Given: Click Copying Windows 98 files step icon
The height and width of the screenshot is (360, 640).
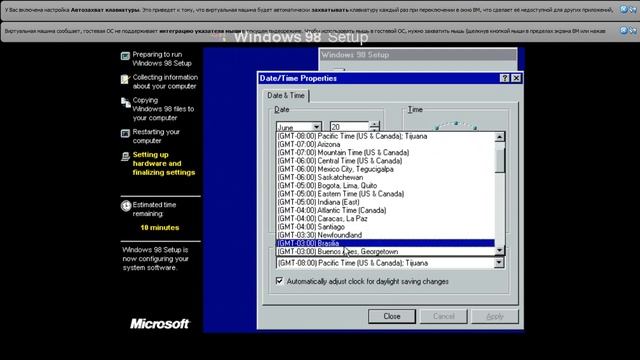Looking at the screenshot, I should pyautogui.click(x=125, y=102).
